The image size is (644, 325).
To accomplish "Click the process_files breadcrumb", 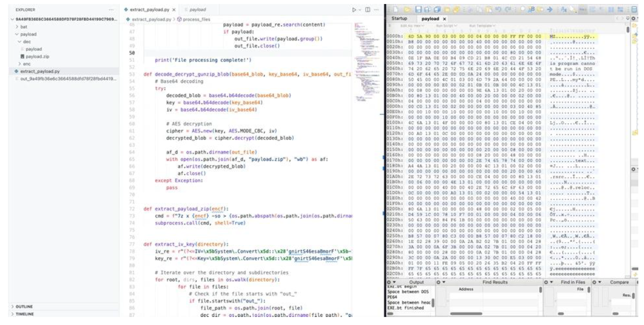I will 196,19.
